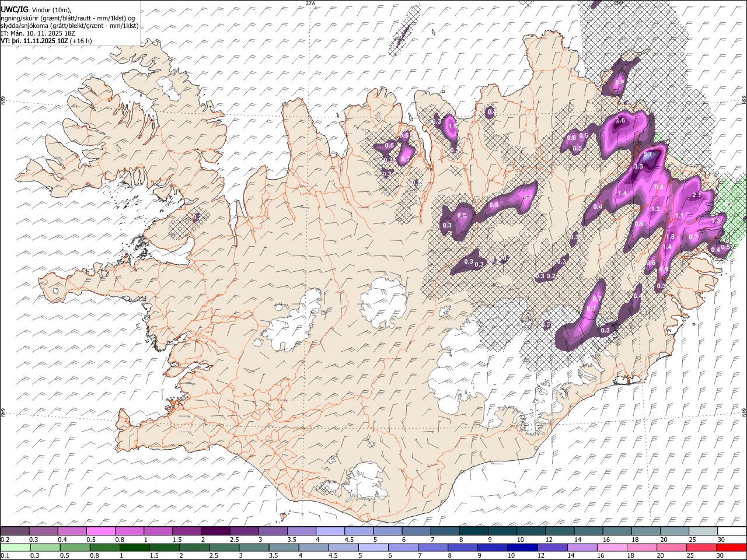Viewport: 747px width, 560px height.
Task: Click the '3.3' snowfall value on the map
Action: (x=638, y=166)
